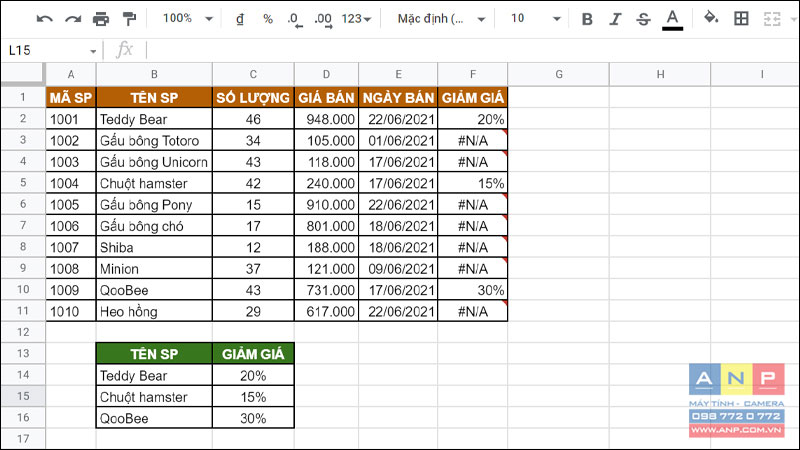Select column D header
The image size is (800, 450).
click(x=326, y=74)
